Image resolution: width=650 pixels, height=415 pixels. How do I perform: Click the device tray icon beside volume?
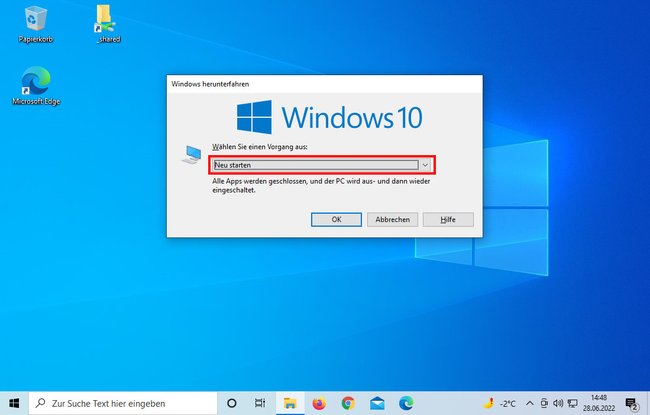pyautogui.click(x=544, y=403)
